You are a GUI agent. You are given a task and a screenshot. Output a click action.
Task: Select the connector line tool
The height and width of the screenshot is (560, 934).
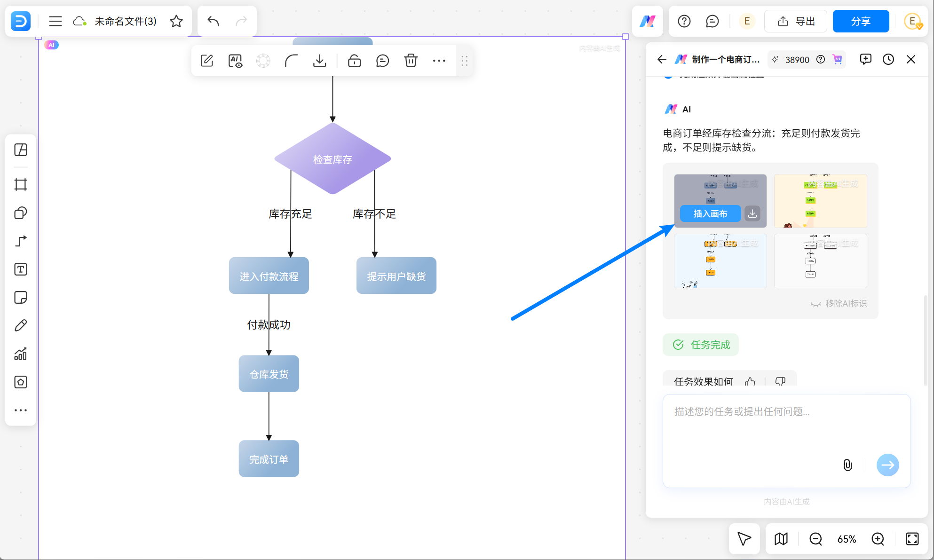[21, 241]
